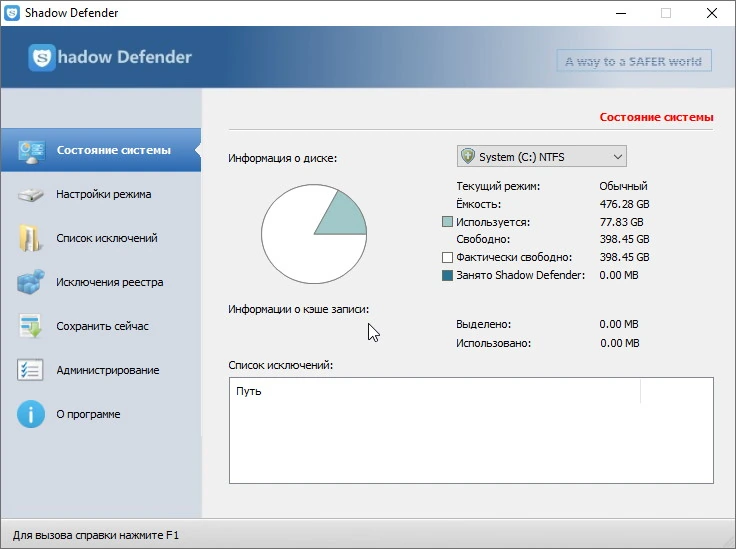The width and height of the screenshot is (736, 549).
Task: Click the О программе info icon
Action: (x=31, y=414)
